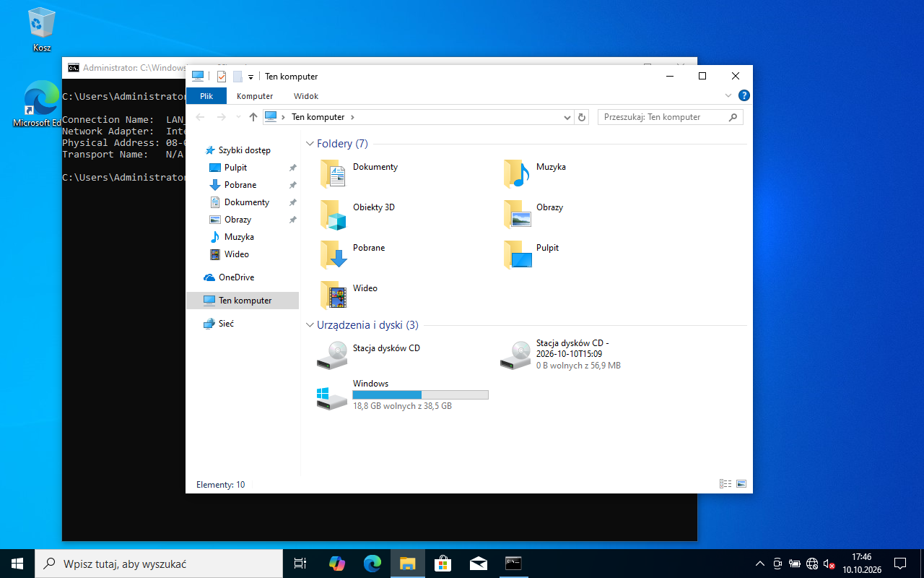
Task: Open Explorer help question mark icon
Action: tap(744, 95)
